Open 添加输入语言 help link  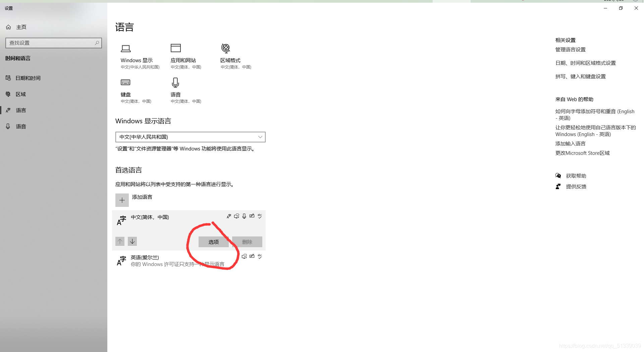pos(571,143)
